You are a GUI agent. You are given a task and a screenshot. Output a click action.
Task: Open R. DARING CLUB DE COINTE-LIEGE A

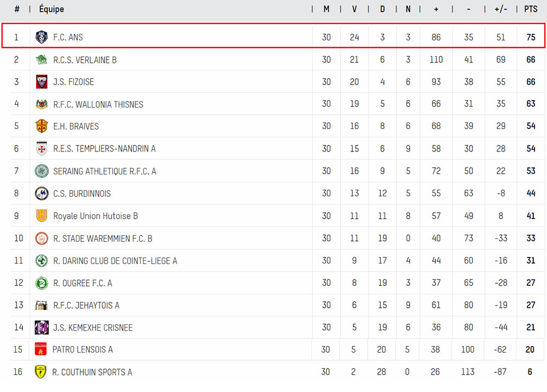pyautogui.click(x=115, y=261)
